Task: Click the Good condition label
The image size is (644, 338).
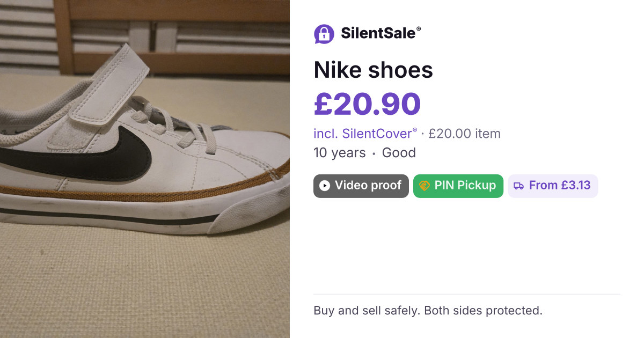Action: click(399, 153)
